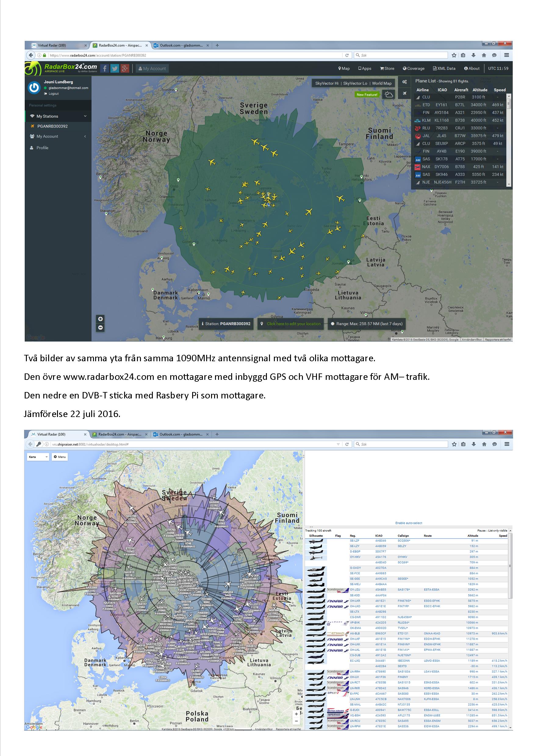Screen dimensions: 535x756
Task: Zoom in on the Virtual Radar map
Action: 296,714
